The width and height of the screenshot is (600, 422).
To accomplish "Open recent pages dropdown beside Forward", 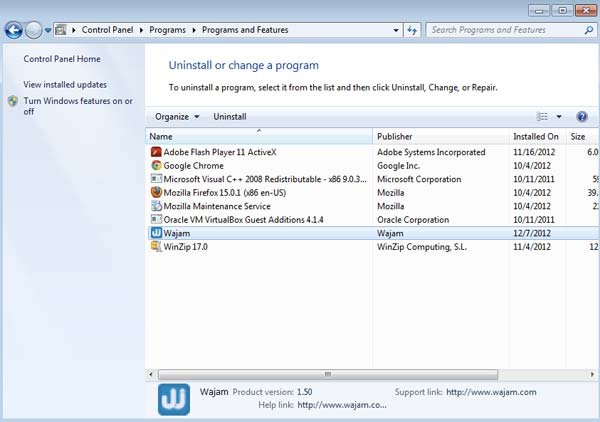I will click(48, 30).
